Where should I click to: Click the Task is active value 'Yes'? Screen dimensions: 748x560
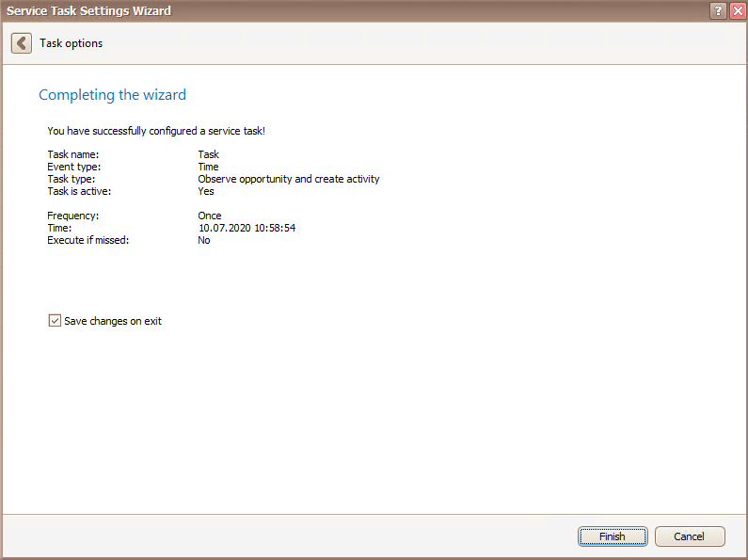coord(206,191)
